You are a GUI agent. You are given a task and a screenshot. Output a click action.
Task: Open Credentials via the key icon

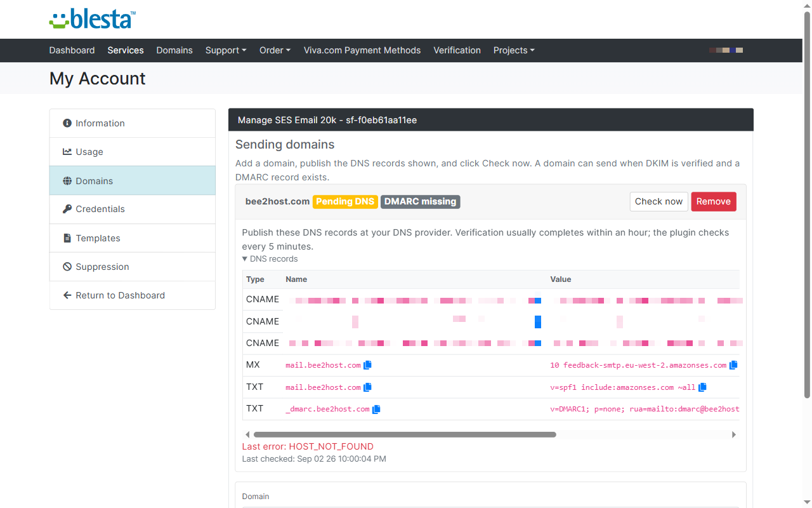[67, 209]
